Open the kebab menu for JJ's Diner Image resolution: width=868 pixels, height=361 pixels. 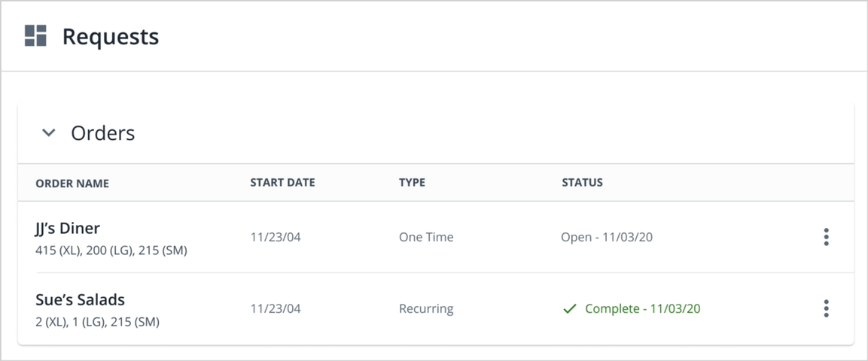pos(826,237)
